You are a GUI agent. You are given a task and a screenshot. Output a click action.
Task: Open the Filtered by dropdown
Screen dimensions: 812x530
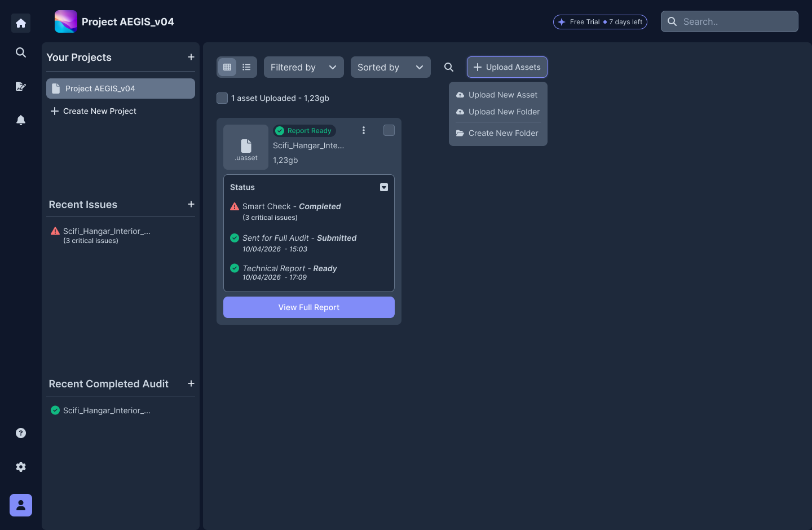pos(304,67)
